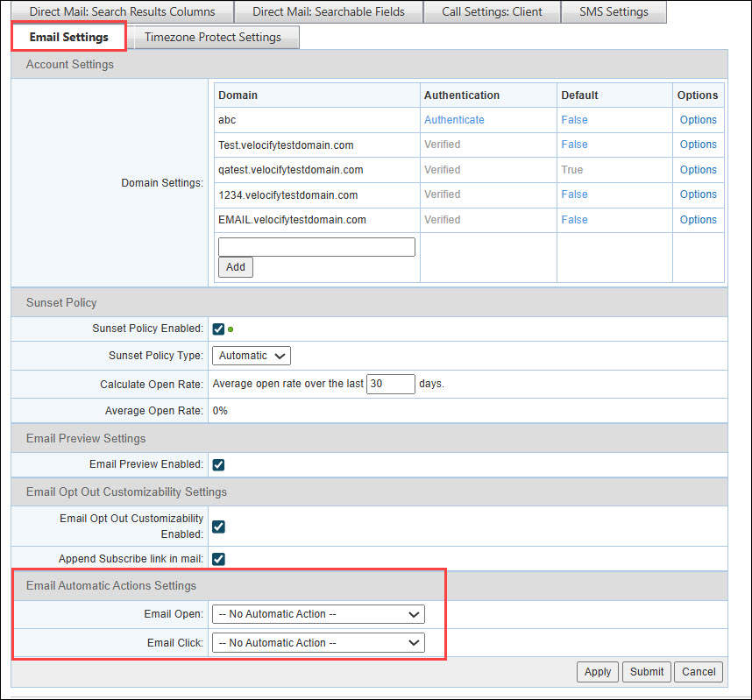This screenshot has height=700, width=752.
Task: Open the Email Open automatic action dropdown
Action: click(x=318, y=615)
